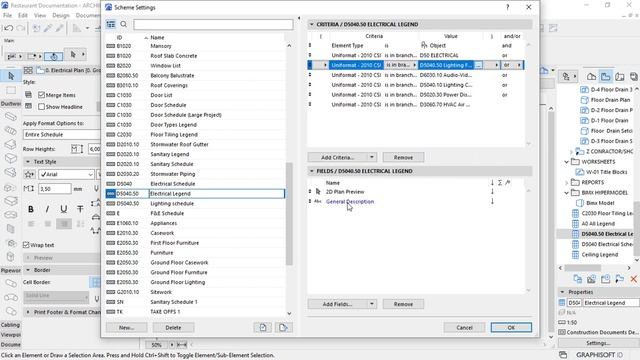
Task: Open the Design menu
Action: point(61,15)
